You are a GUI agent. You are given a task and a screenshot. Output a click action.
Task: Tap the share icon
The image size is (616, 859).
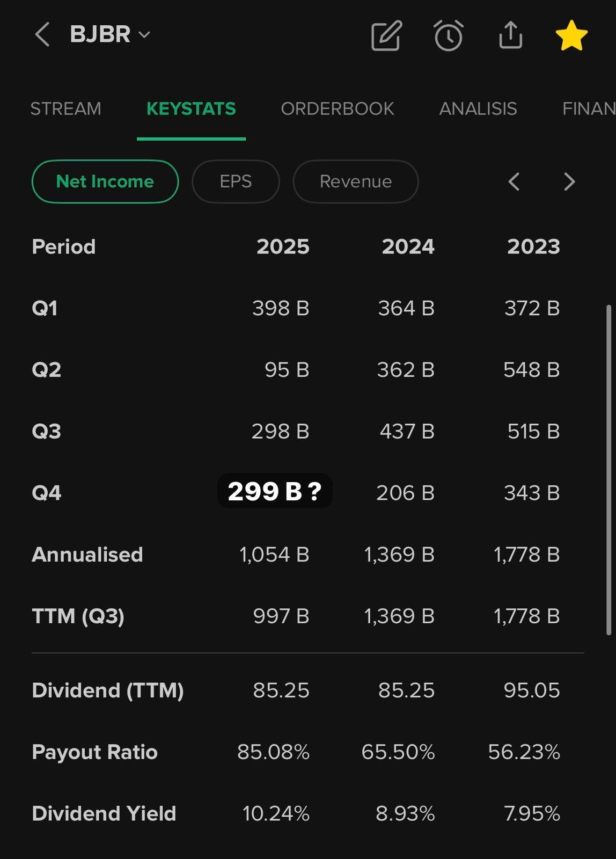click(x=510, y=35)
